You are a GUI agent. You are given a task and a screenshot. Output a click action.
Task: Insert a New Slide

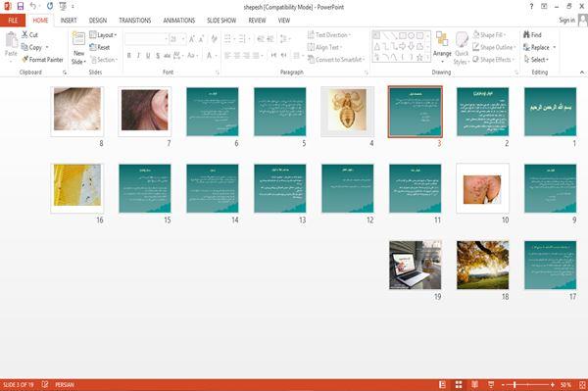click(x=78, y=48)
